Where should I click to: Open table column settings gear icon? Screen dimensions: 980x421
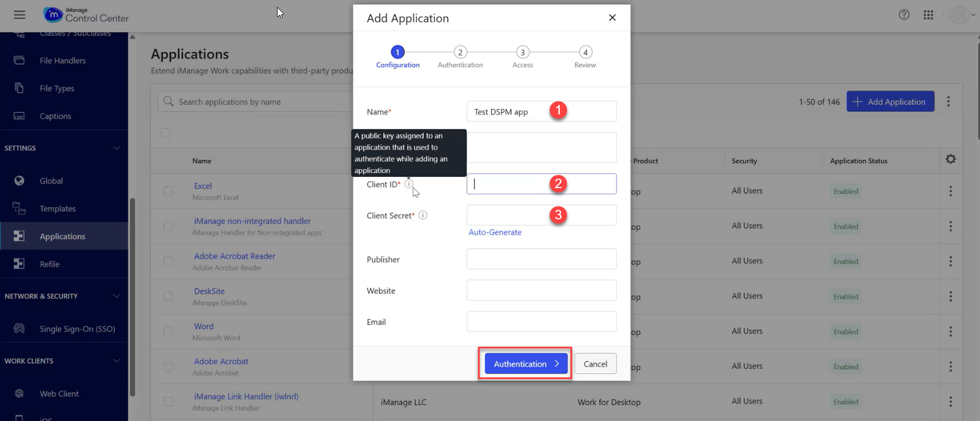(x=950, y=159)
